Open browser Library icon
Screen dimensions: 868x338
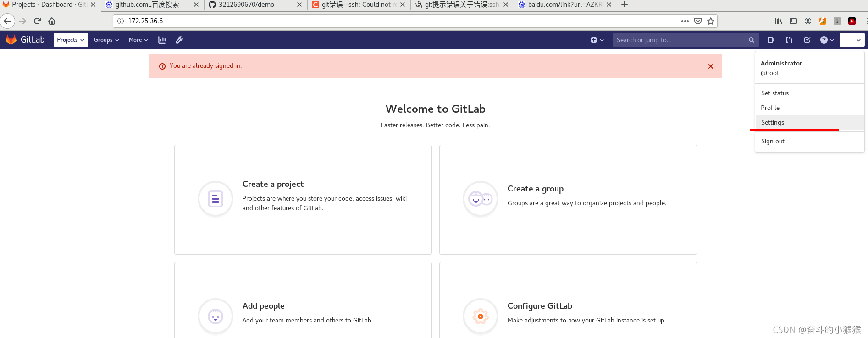tap(779, 21)
